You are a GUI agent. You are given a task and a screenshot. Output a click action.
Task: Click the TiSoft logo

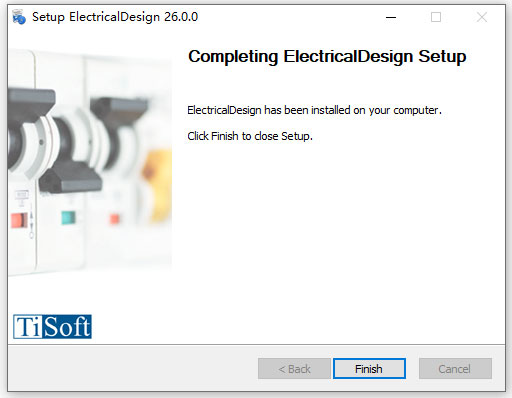tap(52, 327)
